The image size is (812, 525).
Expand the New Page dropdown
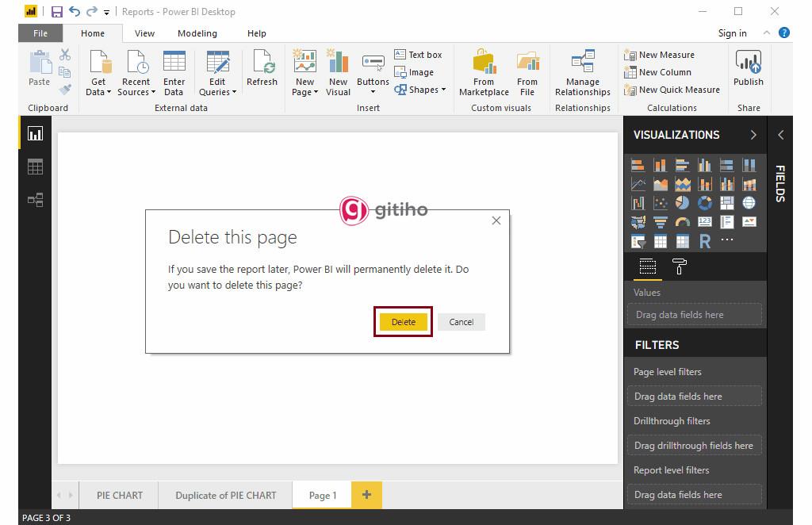click(305, 73)
